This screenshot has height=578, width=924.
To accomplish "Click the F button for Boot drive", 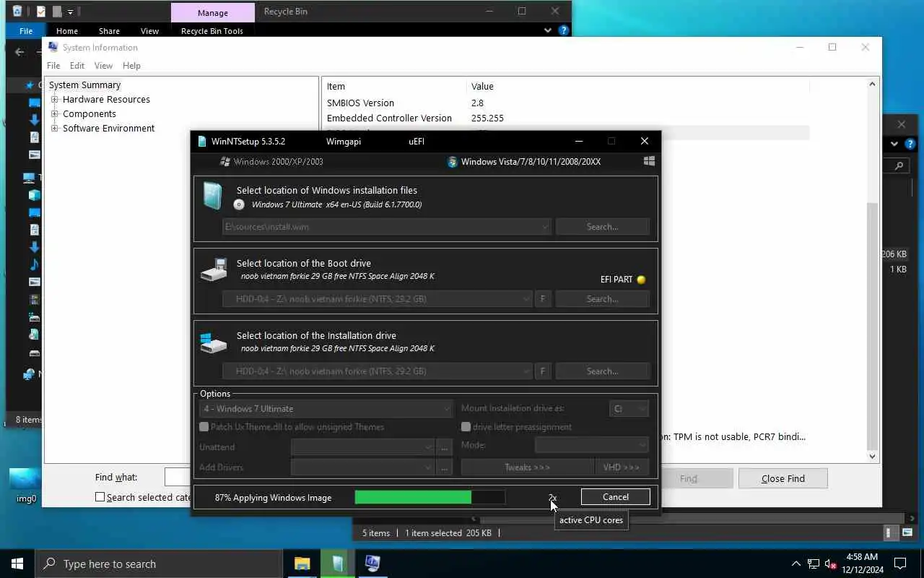I will point(543,299).
